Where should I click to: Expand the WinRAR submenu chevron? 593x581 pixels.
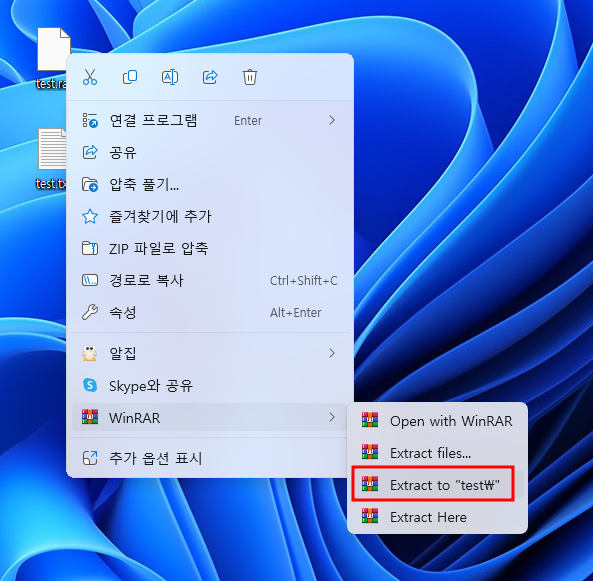click(x=332, y=417)
